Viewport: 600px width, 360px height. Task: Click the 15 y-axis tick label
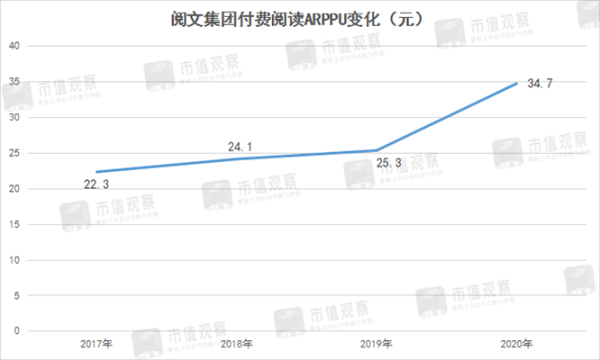14,224
